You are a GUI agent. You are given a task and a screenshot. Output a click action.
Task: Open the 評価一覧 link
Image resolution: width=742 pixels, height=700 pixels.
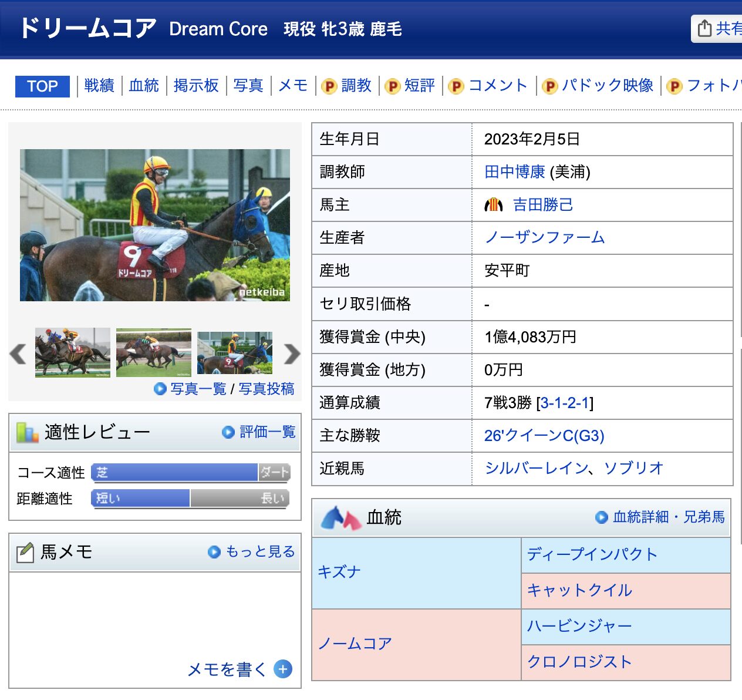(x=268, y=432)
